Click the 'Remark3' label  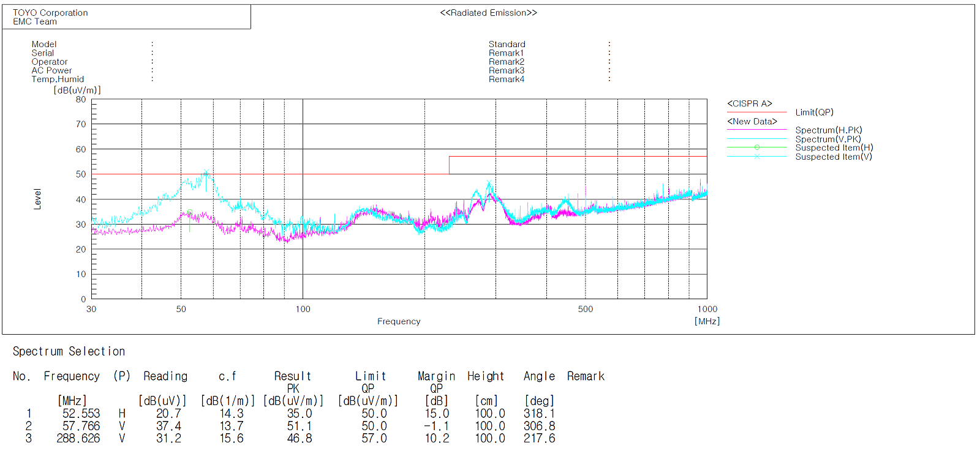click(507, 70)
